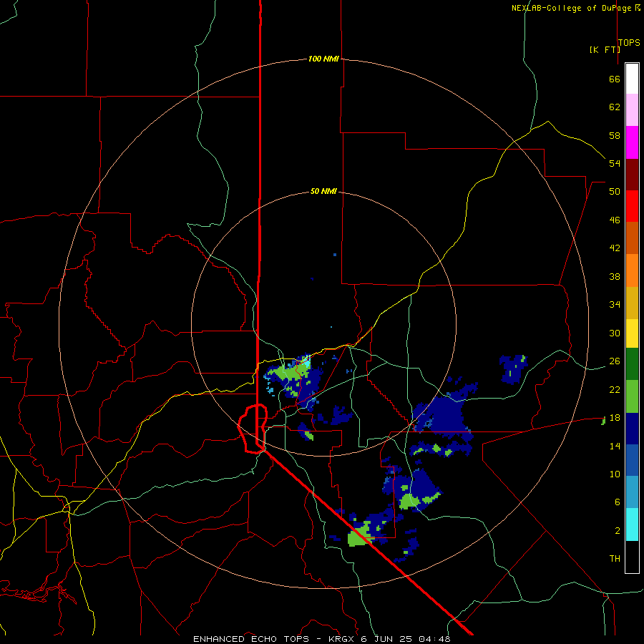Click the 100 NMI range ring label
The height and width of the screenshot is (644, 644).
[x=323, y=59]
